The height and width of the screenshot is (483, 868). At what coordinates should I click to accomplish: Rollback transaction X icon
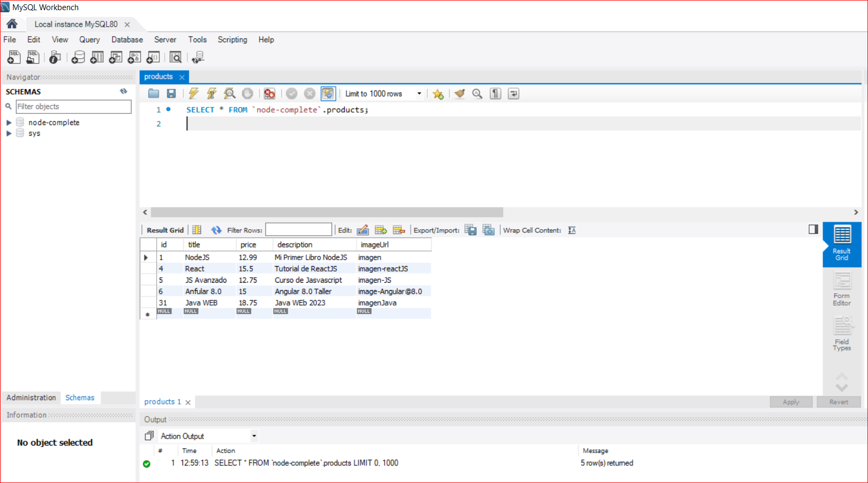point(310,94)
